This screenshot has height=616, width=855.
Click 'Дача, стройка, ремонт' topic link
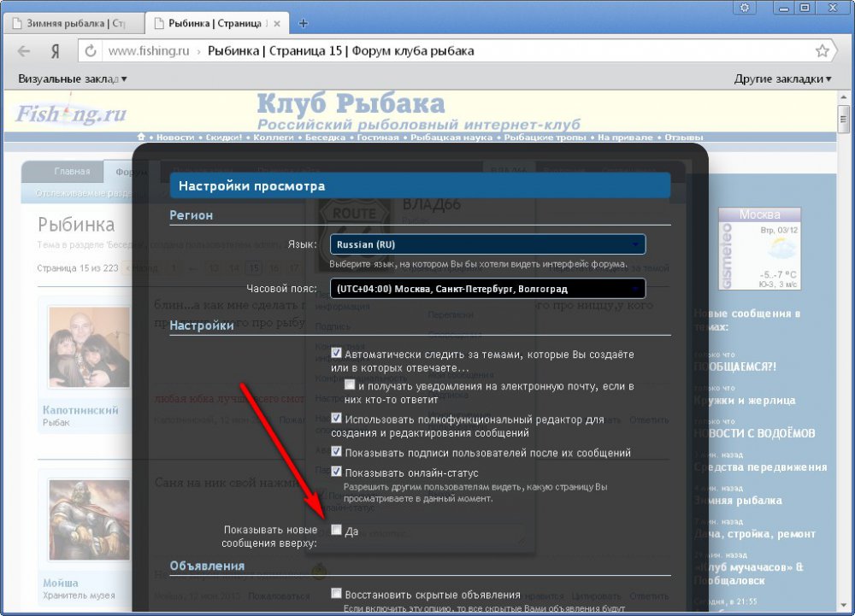[754, 534]
